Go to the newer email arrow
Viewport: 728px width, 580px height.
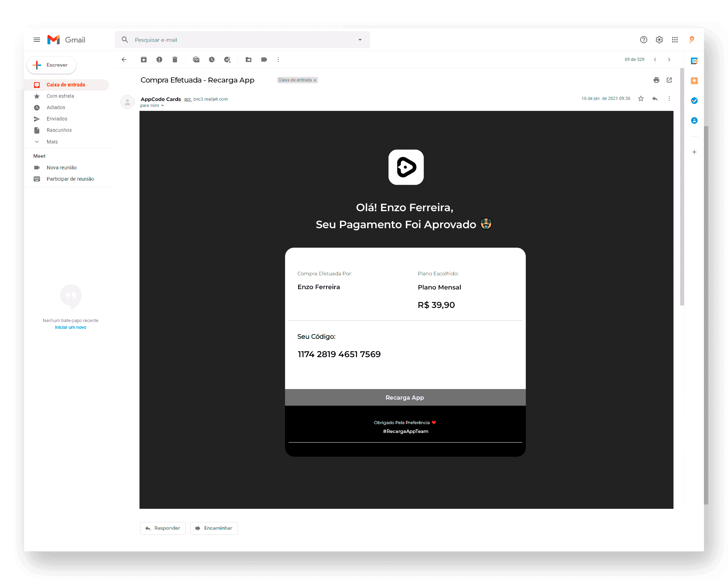tap(655, 60)
